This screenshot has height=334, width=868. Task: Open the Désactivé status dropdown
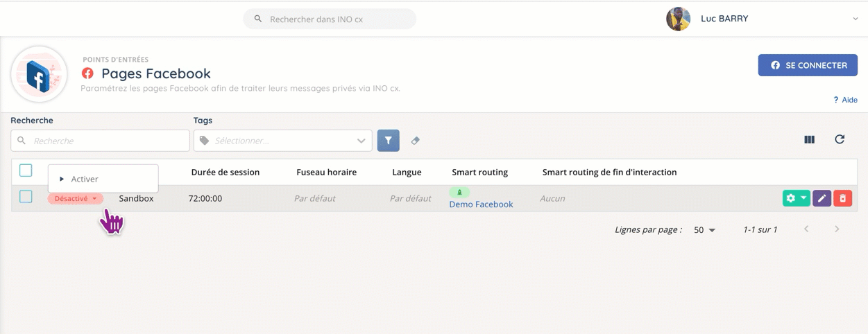point(76,199)
